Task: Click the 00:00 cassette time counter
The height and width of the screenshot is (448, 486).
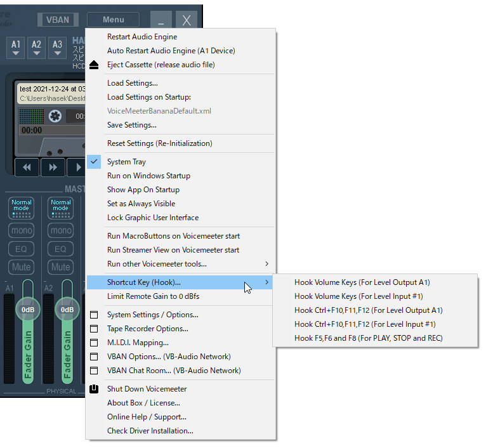Action: point(31,130)
